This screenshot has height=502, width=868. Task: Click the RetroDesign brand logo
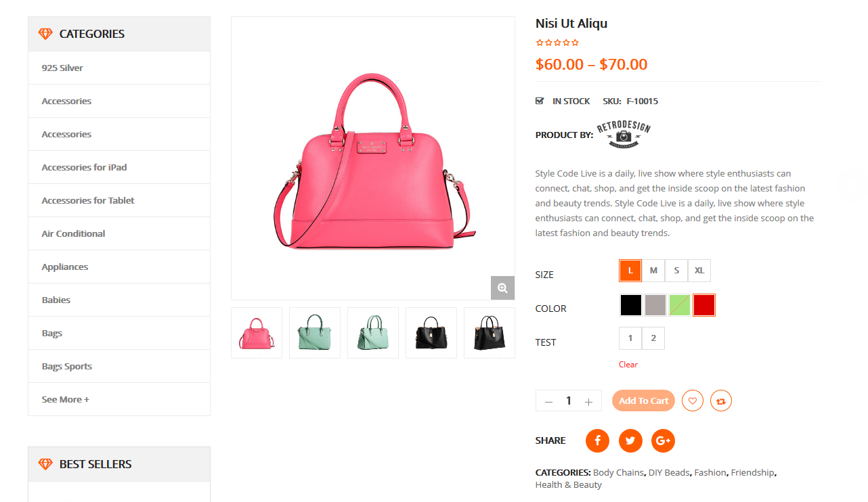623,134
